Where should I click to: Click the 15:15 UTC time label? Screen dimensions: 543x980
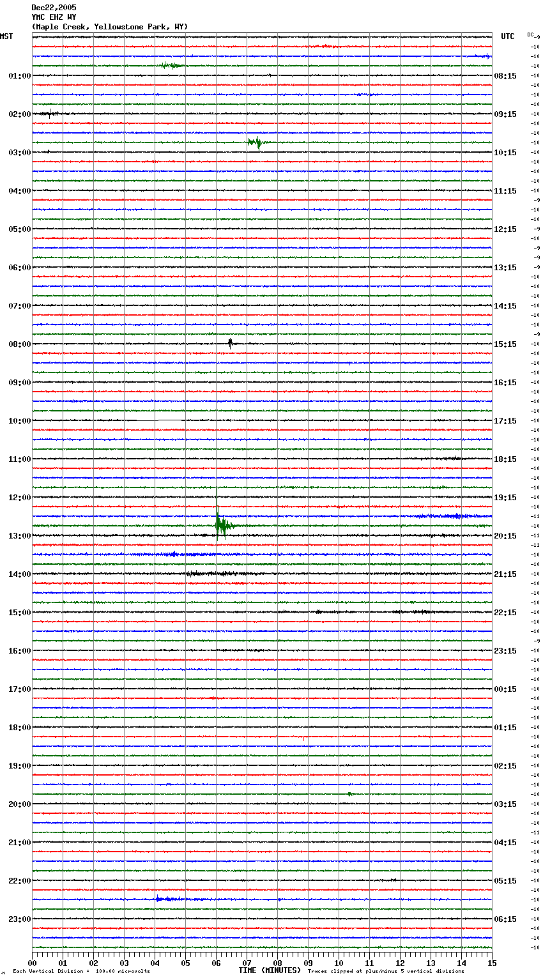point(505,344)
